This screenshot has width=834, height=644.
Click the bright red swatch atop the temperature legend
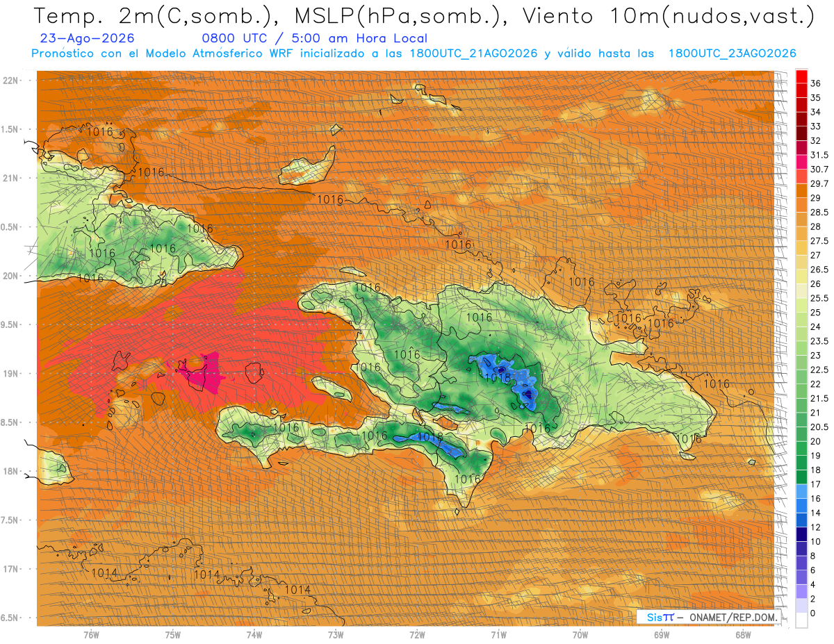click(801, 76)
